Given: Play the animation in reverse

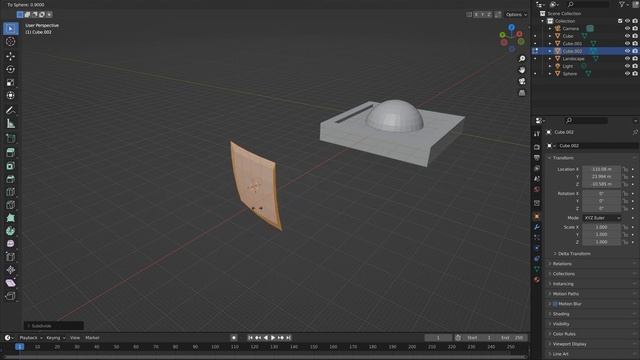Looking at the screenshot, I should (x=266, y=338).
